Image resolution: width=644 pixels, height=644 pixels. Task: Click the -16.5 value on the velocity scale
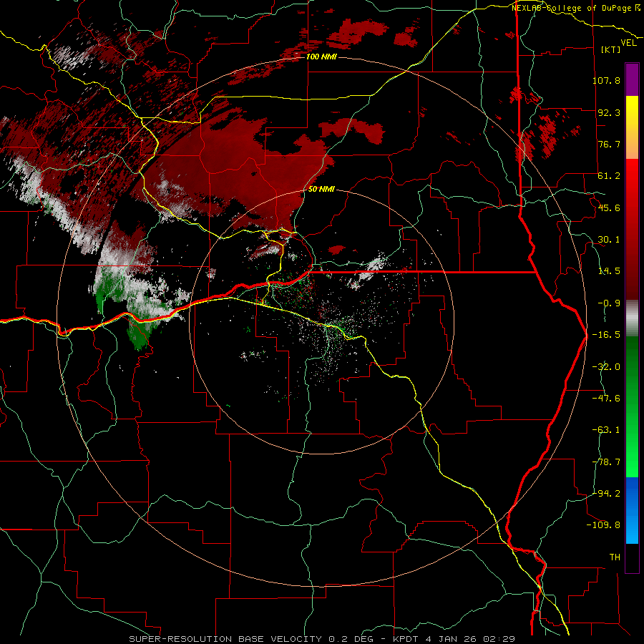[x=606, y=335]
